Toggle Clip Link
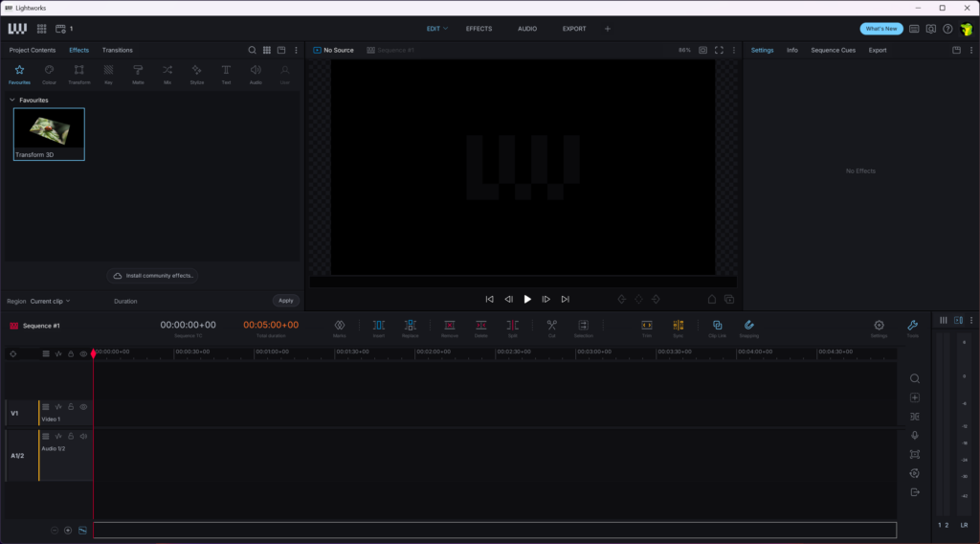This screenshot has width=980, height=544. pyautogui.click(x=718, y=328)
